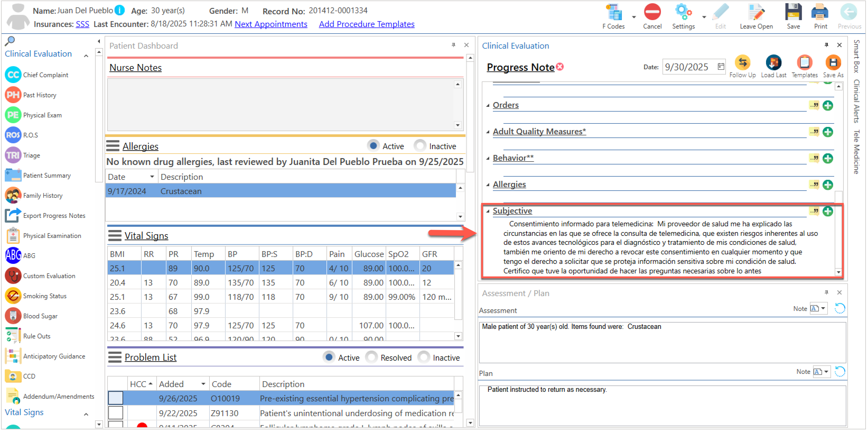The width and height of the screenshot is (868, 432).
Task: Click the Follow Up icon
Action: coord(743,63)
